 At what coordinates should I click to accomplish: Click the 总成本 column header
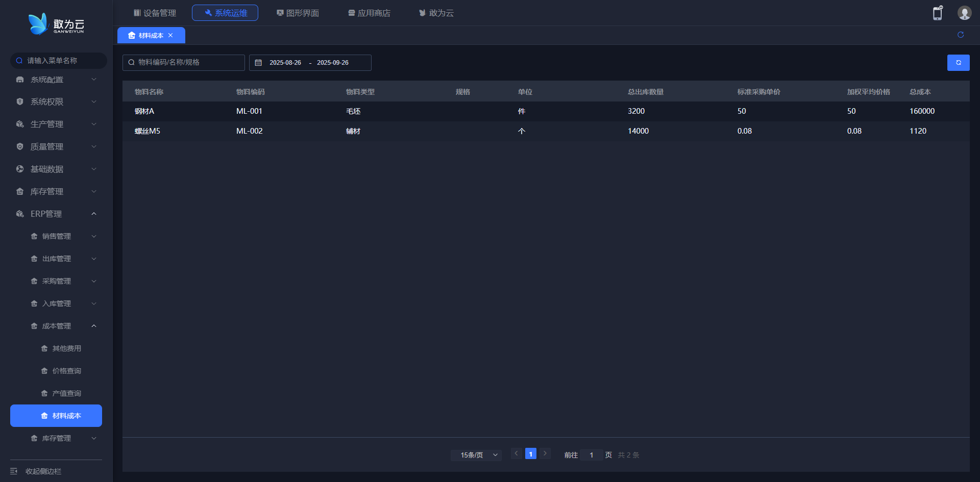920,92
